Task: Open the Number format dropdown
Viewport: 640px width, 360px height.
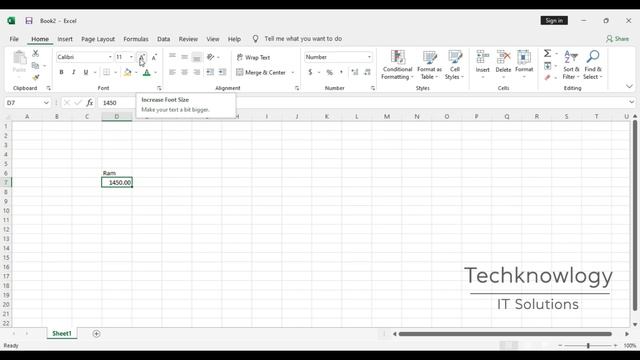Action: pos(369,57)
